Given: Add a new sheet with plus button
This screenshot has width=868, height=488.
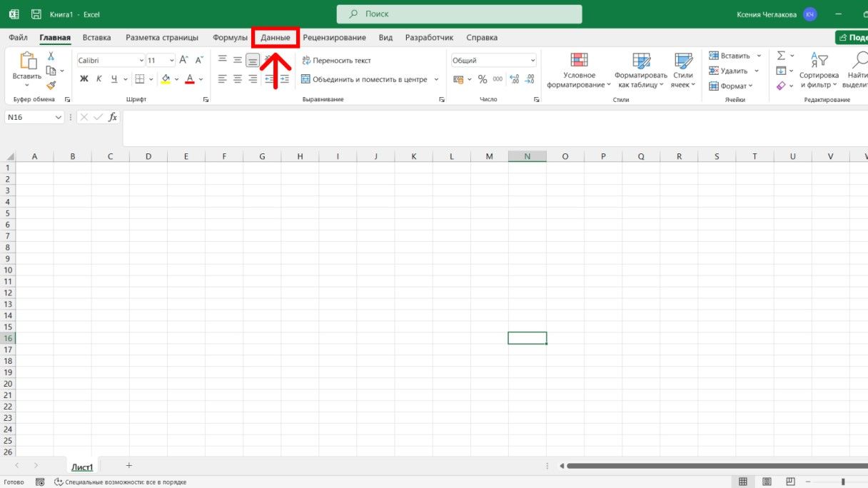Looking at the screenshot, I should pos(129,465).
